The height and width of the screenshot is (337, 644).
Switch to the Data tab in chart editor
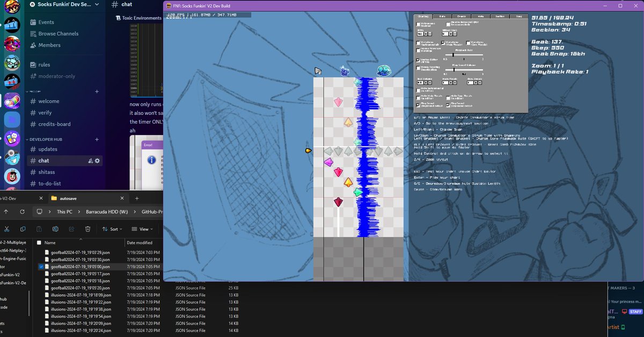[442, 17]
